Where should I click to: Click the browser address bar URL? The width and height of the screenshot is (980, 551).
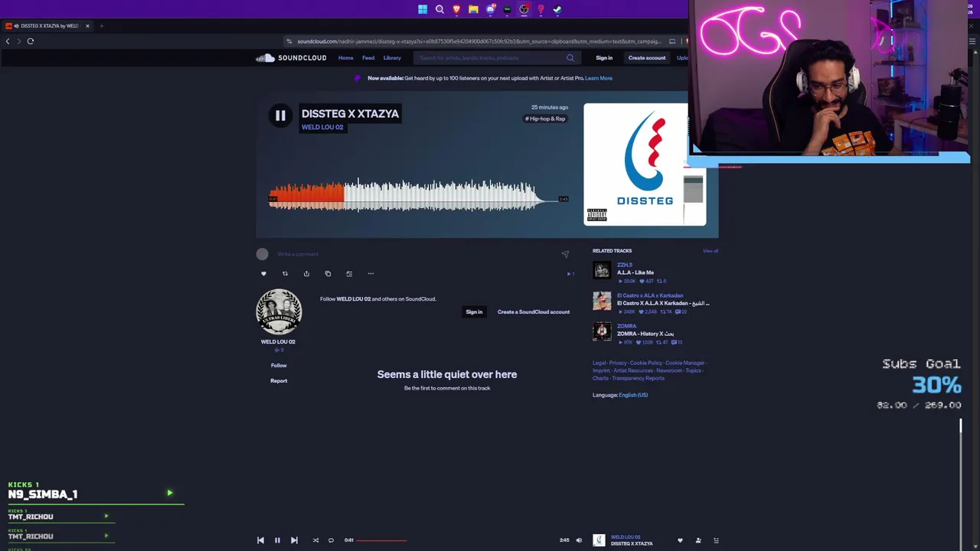click(479, 41)
